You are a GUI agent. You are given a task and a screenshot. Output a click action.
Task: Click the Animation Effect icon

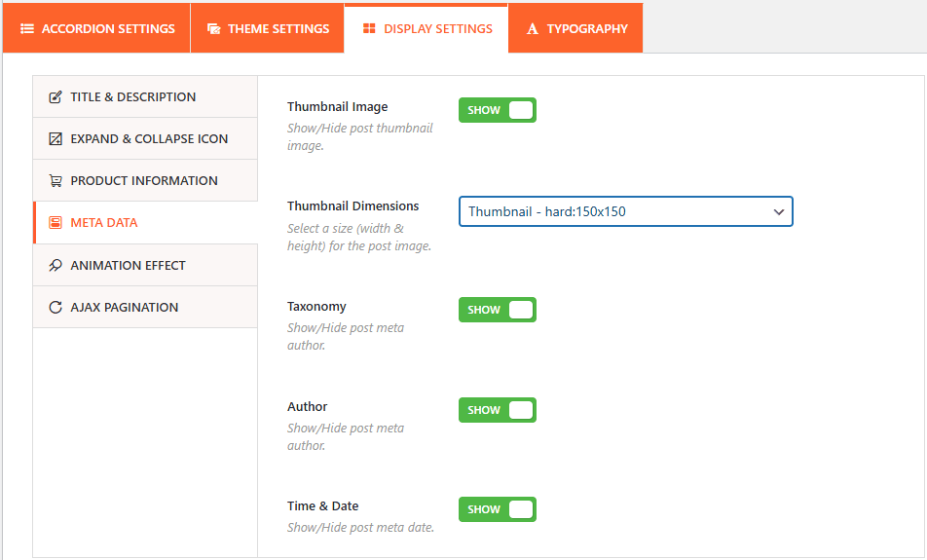tap(56, 266)
